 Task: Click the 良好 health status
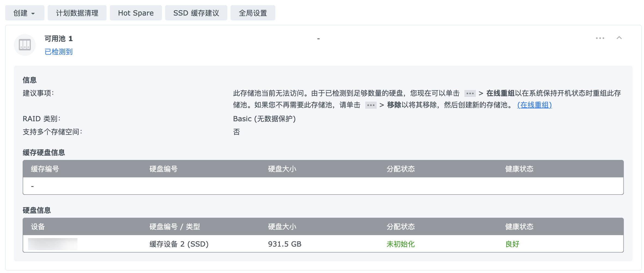click(512, 244)
